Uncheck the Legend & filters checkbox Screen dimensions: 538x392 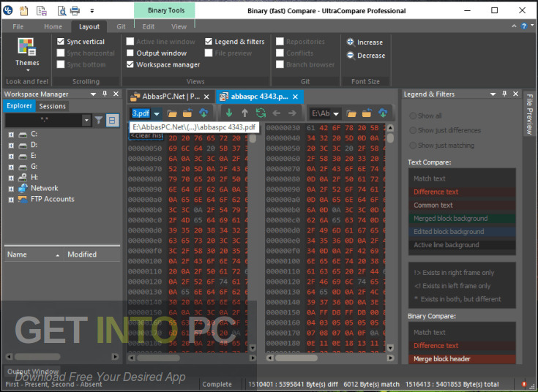209,42
